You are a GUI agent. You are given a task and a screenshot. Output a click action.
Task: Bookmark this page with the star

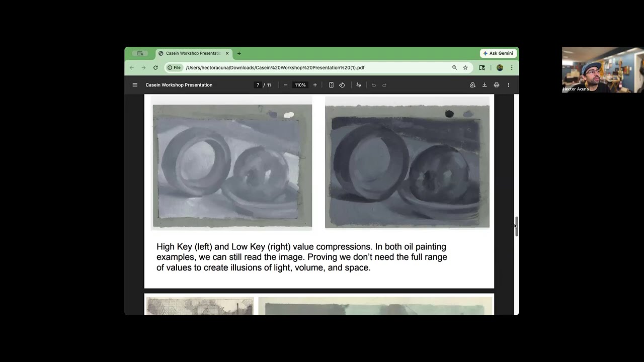465,67
